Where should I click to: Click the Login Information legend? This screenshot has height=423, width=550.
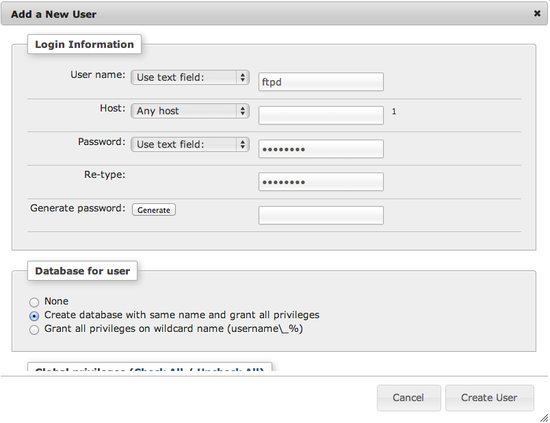[84, 44]
